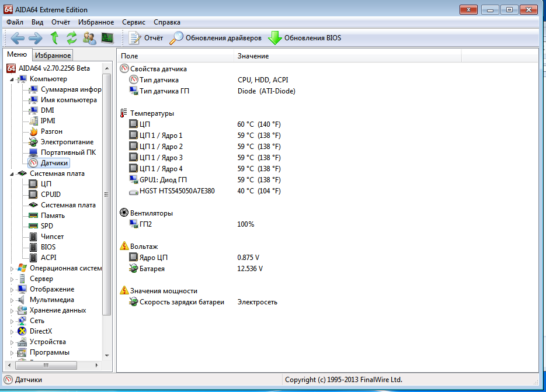Click the SPD memory icon
This screenshot has height=392, width=546.
33,226
